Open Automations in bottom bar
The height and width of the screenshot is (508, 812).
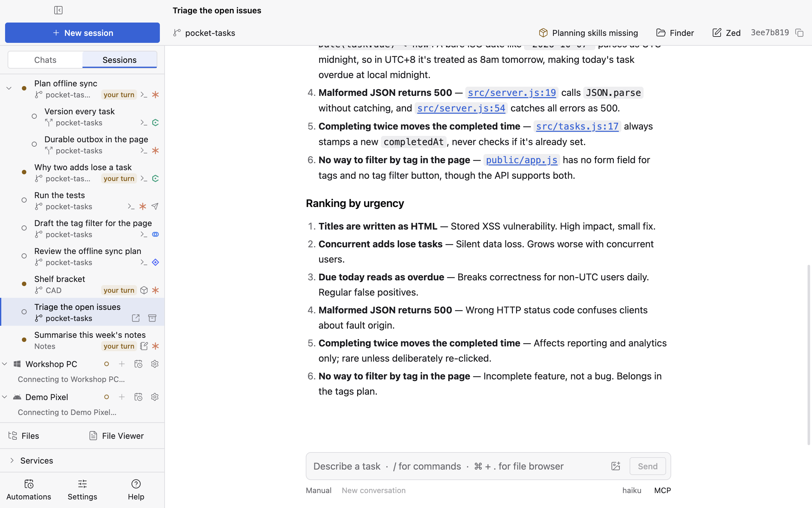click(x=29, y=490)
